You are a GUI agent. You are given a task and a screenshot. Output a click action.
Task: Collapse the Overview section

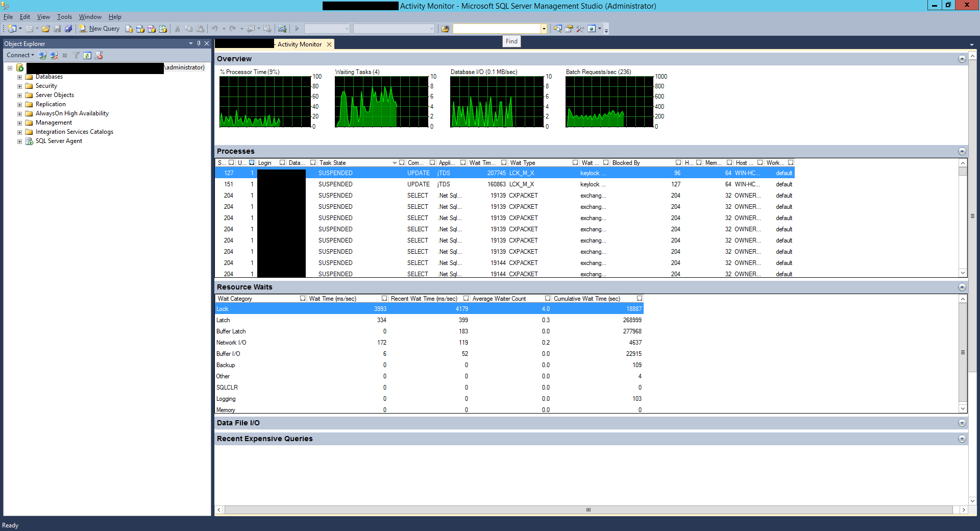pos(962,59)
